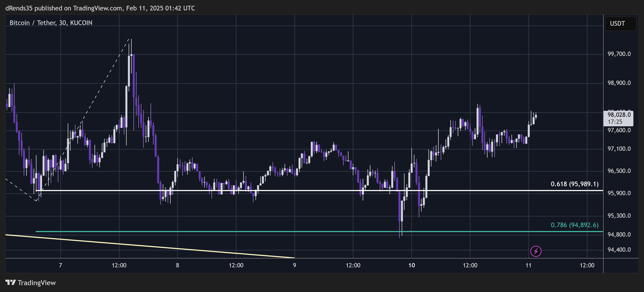This screenshot has width=644, height=292.
Task: Click the date label 7 on time axis
Action: 61,265
